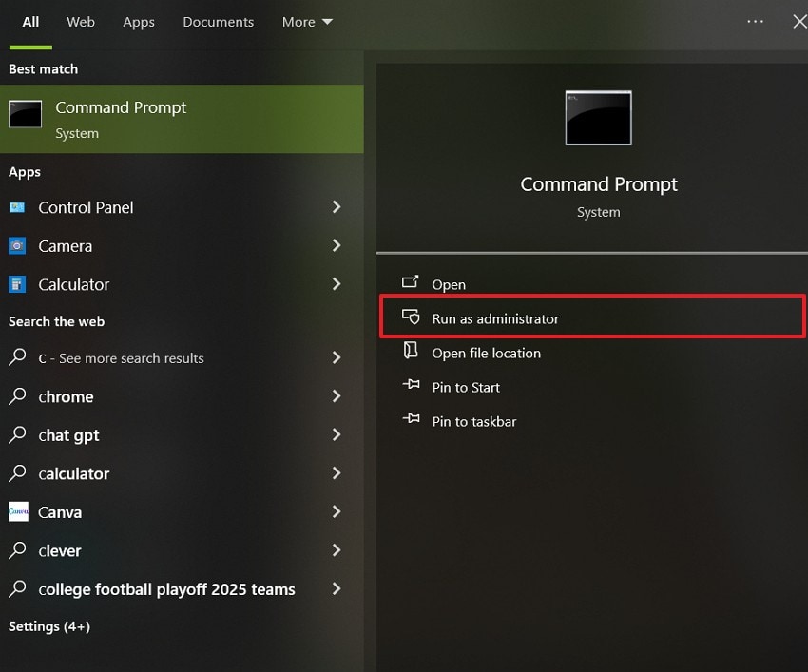Viewport: 808px width, 672px height.
Task: Open the Web search tab
Action: click(80, 22)
